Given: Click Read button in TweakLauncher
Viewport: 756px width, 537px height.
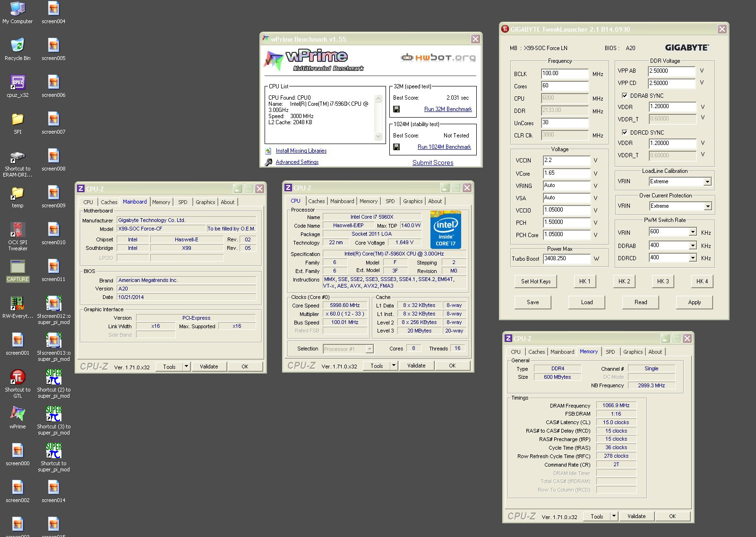Looking at the screenshot, I should [x=641, y=302].
